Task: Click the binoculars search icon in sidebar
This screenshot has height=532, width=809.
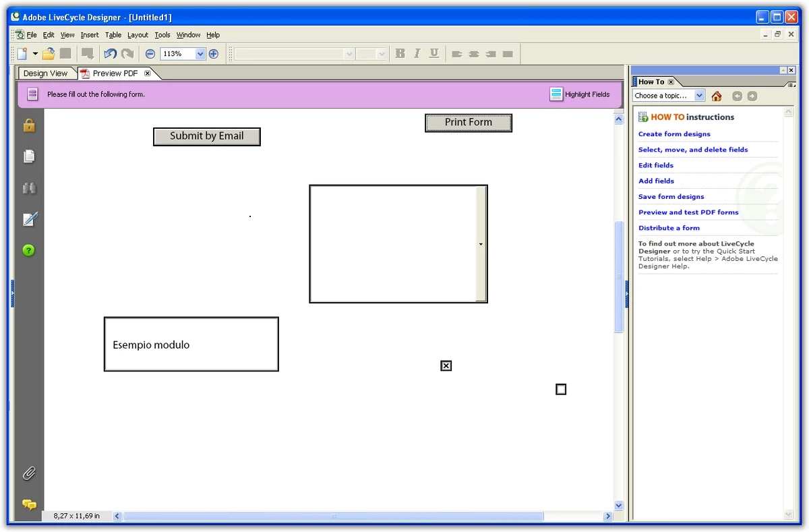Action: point(29,188)
